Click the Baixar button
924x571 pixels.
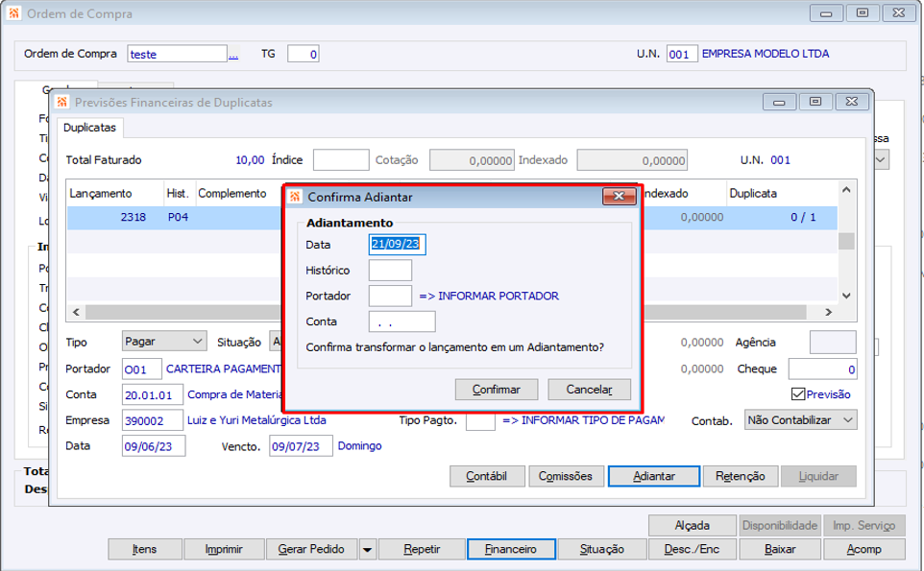[x=780, y=549]
